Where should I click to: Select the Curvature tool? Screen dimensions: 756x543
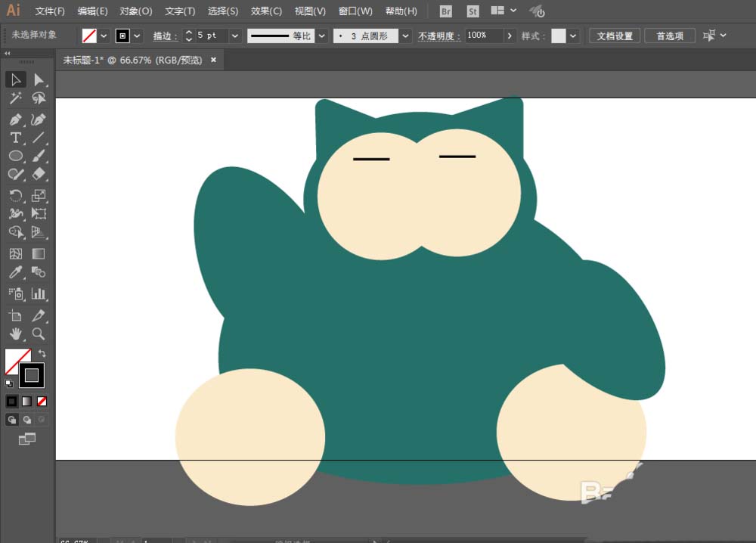(x=39, y=119)
